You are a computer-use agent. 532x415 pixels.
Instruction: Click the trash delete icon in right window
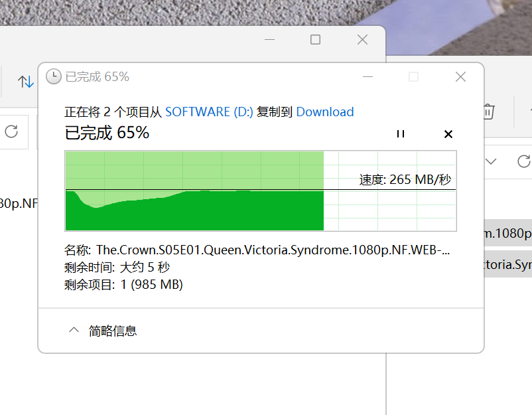pos(489,111)
